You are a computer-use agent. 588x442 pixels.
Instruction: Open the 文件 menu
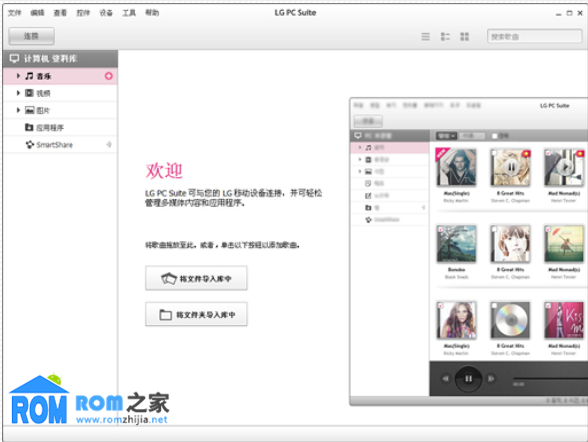click(15, 13)
